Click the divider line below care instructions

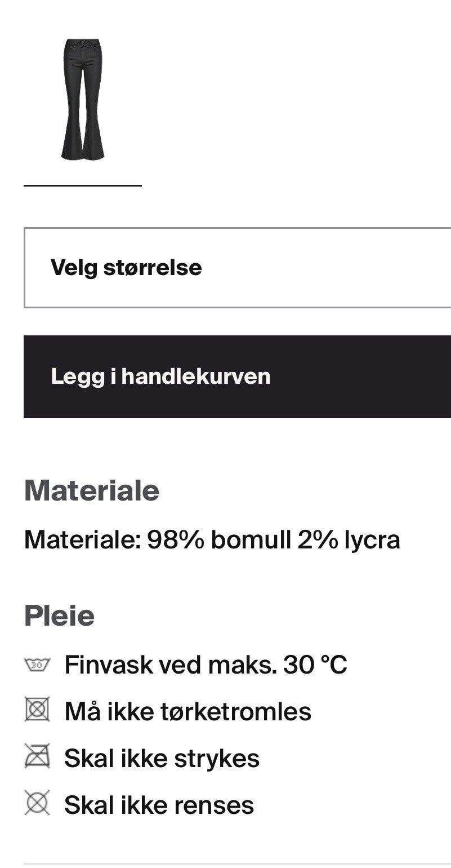pos(237,863)
